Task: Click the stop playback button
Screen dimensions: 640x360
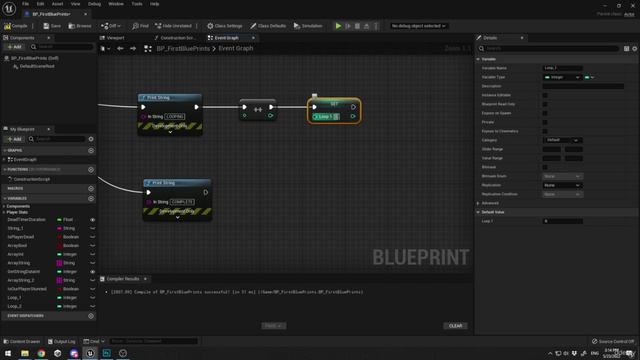Action: click(x=357, y=26)
